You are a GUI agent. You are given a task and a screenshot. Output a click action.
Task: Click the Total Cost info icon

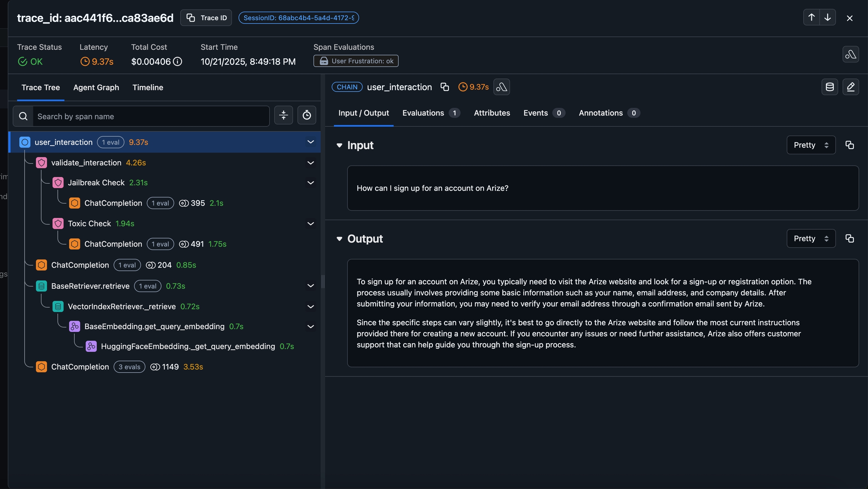[x=177, y=62]
